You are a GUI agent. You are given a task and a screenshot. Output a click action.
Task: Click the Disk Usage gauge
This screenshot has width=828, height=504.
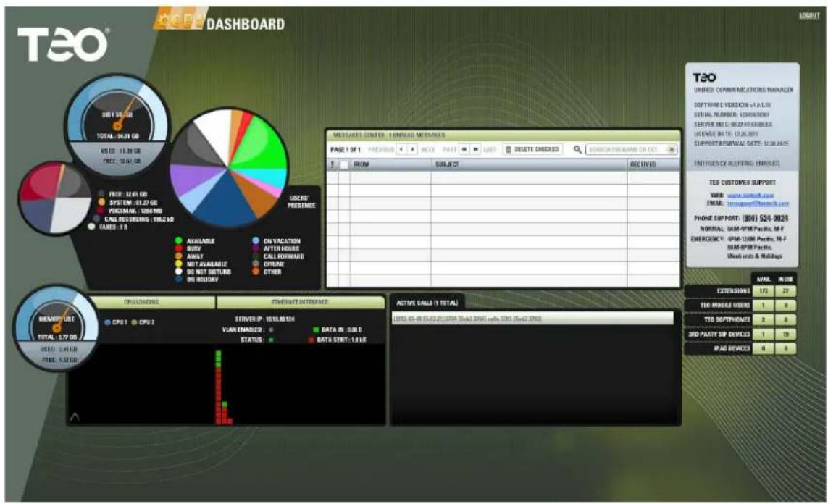[117, 125]
